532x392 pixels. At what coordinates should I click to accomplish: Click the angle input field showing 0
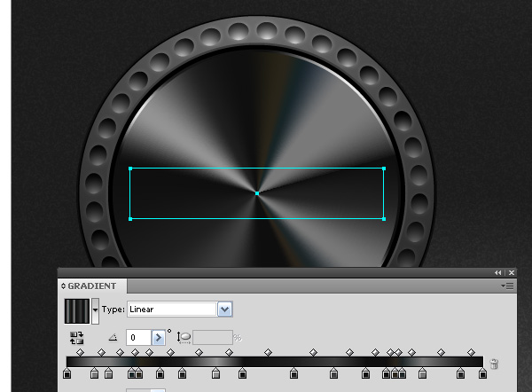click(x=138, y=337)
